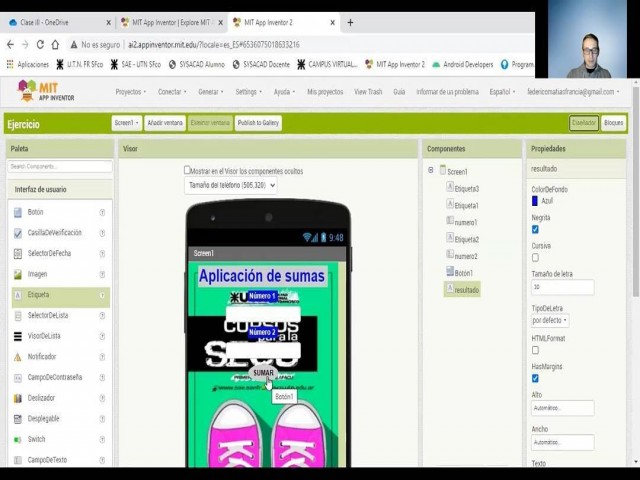Open the TipoDeLetra por defecto dropdown

point(550,320)
